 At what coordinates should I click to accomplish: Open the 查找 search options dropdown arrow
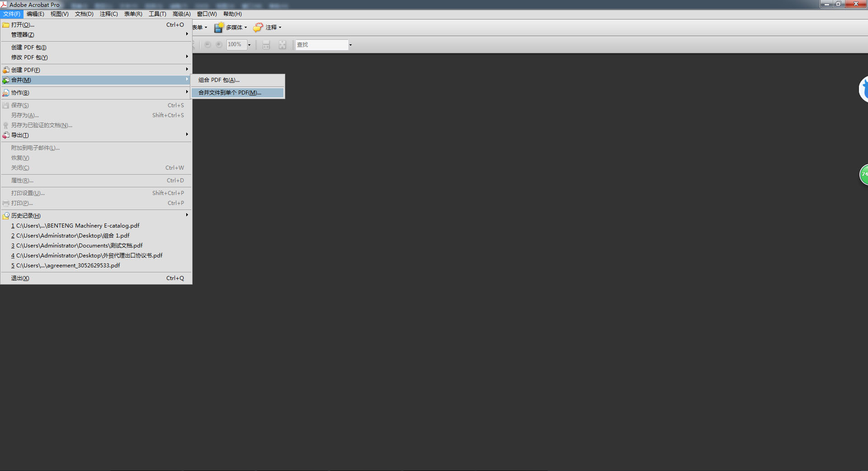[x=350, y=45]
